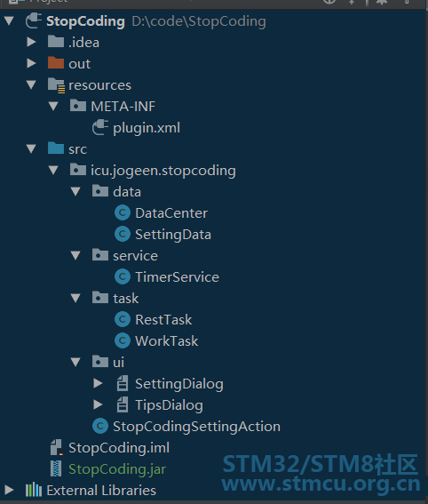Viewport: 428px width, 504px height.
Task: Expand the .idea folder
Action: click(x=31, y=42)
